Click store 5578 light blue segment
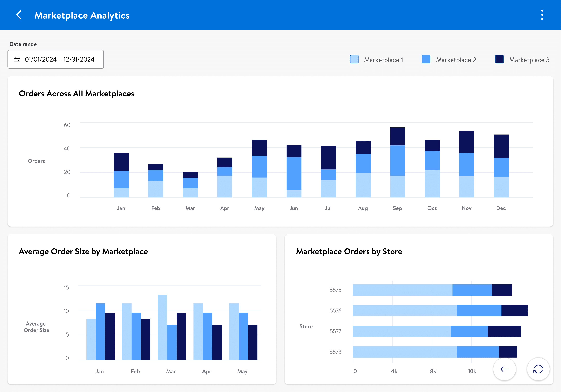 [405, 352]
